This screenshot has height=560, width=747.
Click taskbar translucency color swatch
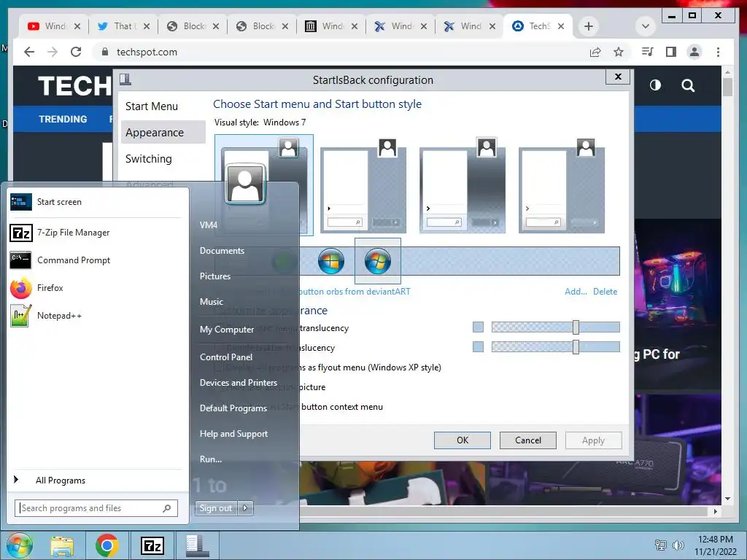[479, 346]
